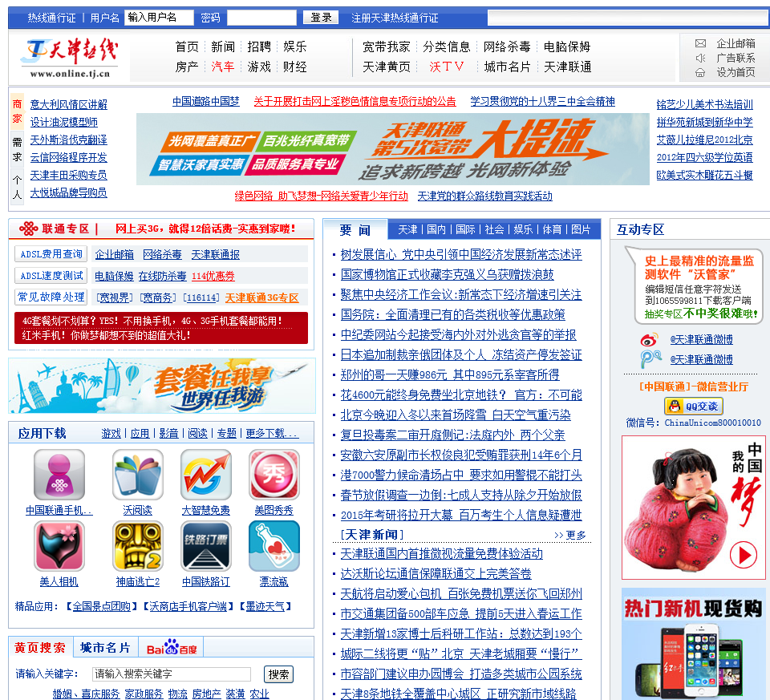This screenshot has height=700, width=770.
Task: Open the 宽带我家 navigation item
Action: tap(387, 47)
